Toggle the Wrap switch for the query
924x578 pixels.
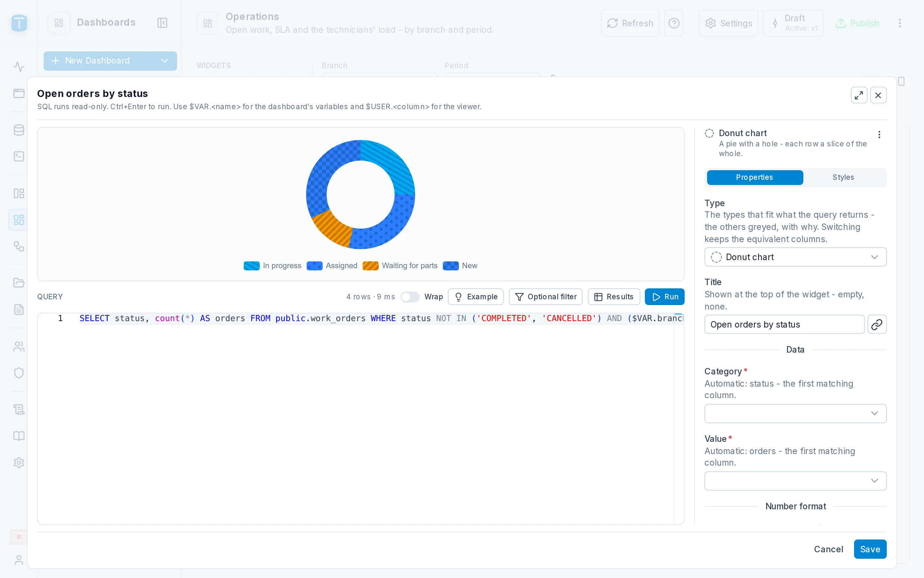410,297
